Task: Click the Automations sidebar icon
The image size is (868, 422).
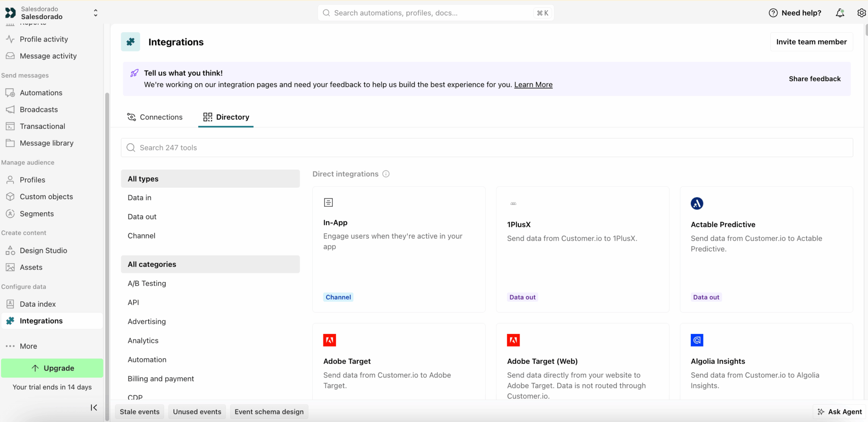Action: pyautogui.click(x=10, y=93)
